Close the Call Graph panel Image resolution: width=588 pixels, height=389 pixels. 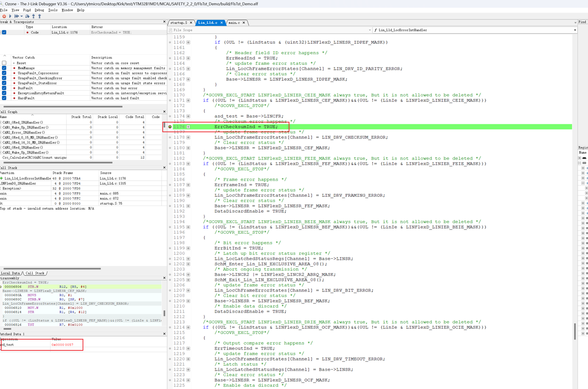tap(164, 112)
